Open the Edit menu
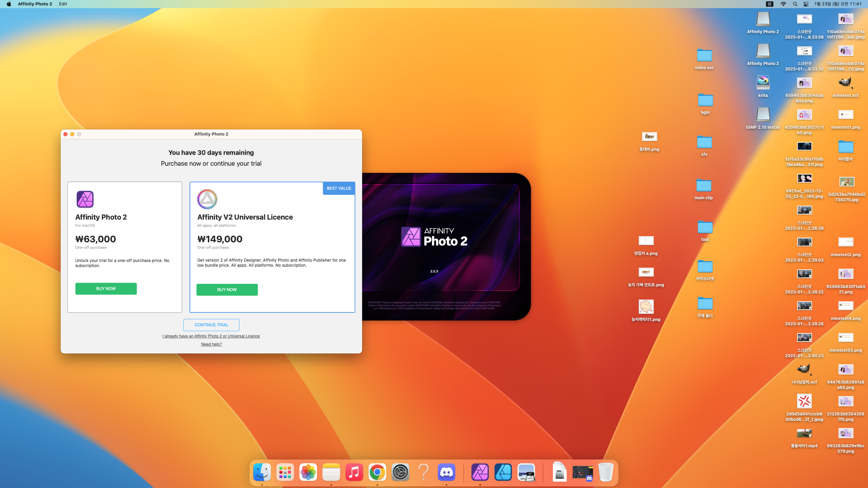This screenshot has height=488, width=868. point(63,4)
